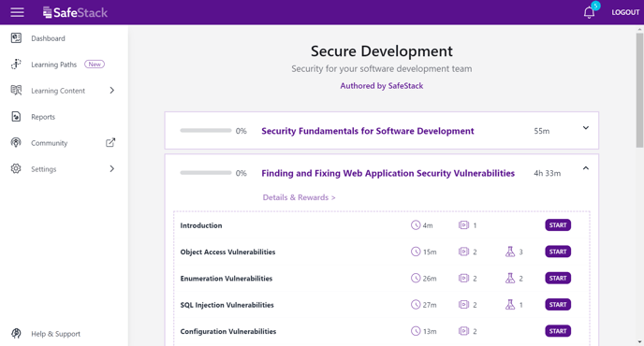Click the Configuration Vulnerabilities title
Screen dimensions: 644x346
[228, 331]
